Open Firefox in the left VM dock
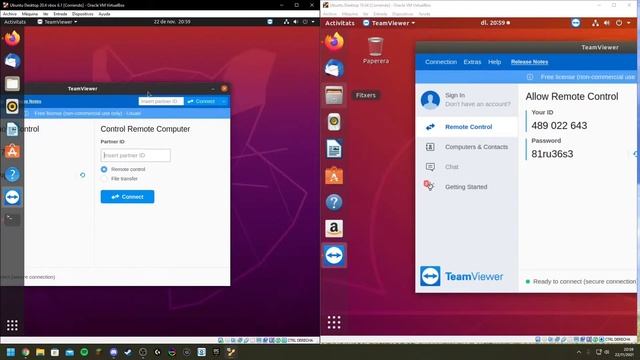 [x=12, y=38]
